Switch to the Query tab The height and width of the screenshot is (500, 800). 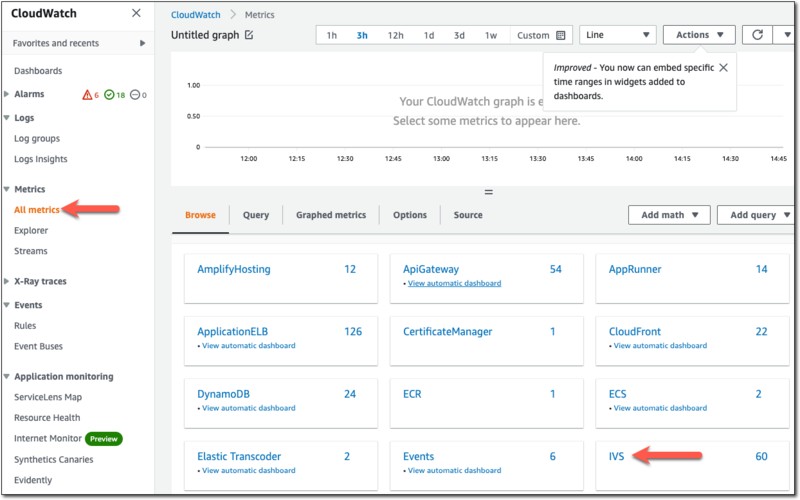(256, 215)
